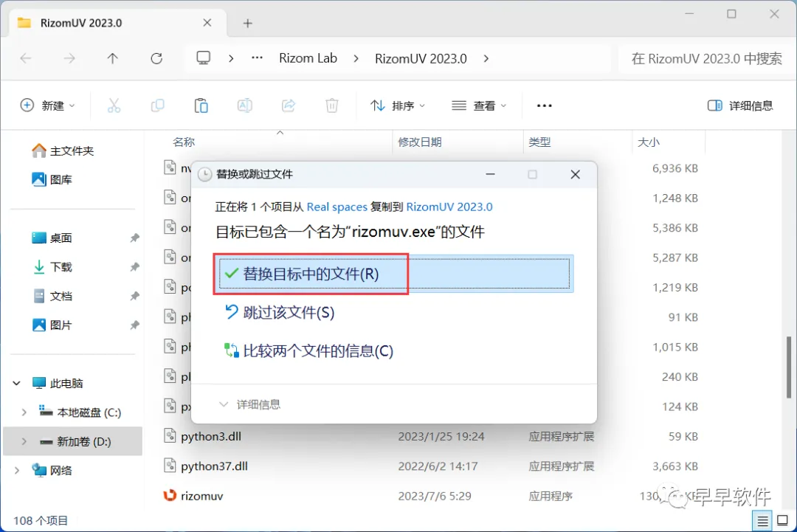This screenshot has height=532, width=797.
Task: Click the Delete trash icon
Action: click(x=332, y=106)
